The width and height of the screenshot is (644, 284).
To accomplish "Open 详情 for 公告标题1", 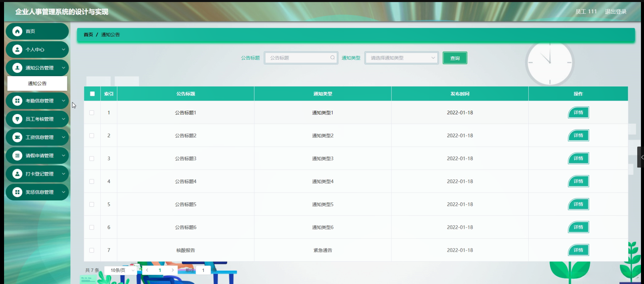I will pyautogui.click(x=578, y=113).
